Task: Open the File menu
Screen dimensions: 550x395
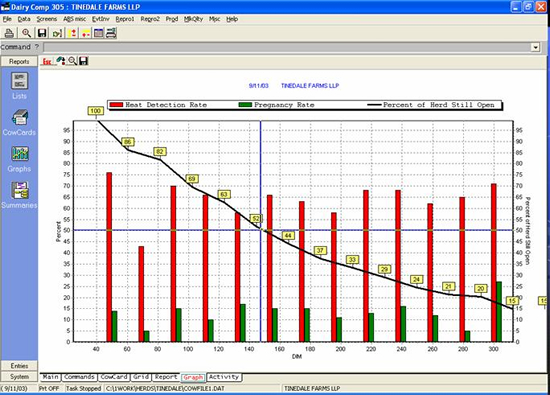Action: pyautogui.click(x=7, y=19)
